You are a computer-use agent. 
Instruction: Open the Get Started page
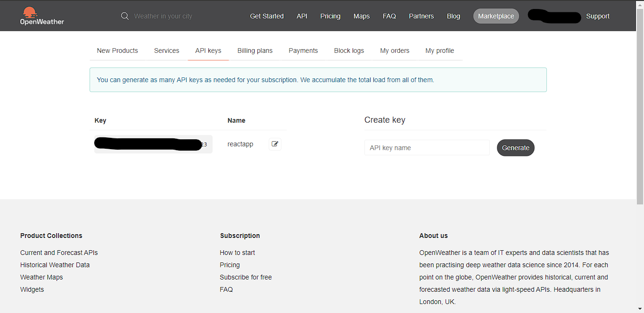coord(267,16)
